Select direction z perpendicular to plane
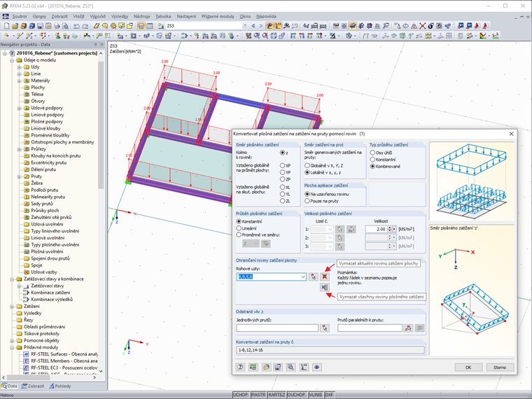The width and height of the screenshot is (532, 399). 282,153
